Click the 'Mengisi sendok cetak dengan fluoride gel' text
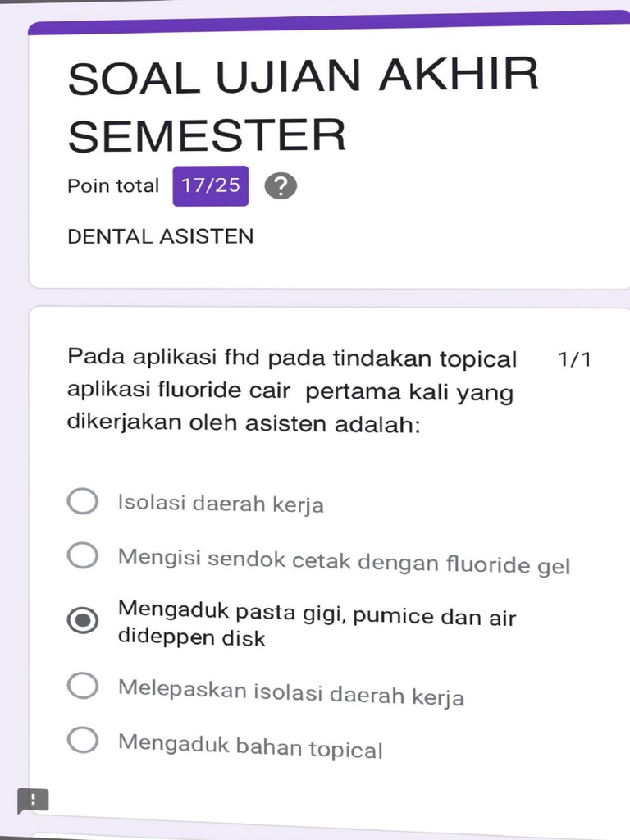Screen dimensions: 630x840 tap(344, 562)
